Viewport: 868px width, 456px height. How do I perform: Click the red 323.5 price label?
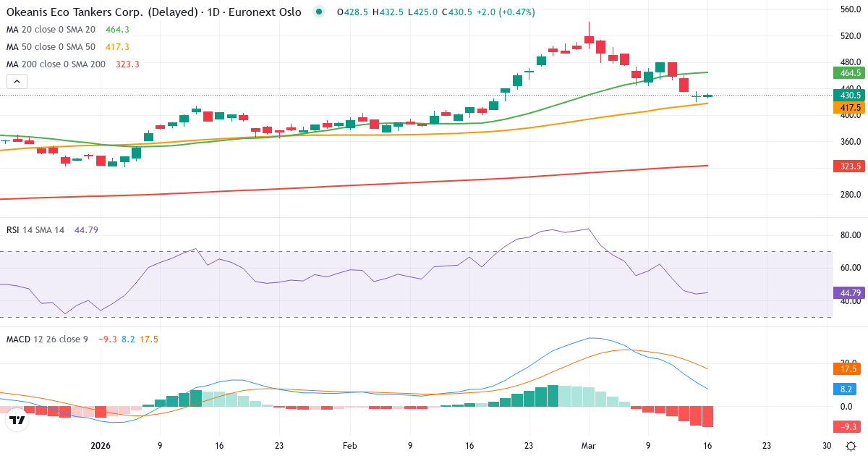tap(849, 166)
